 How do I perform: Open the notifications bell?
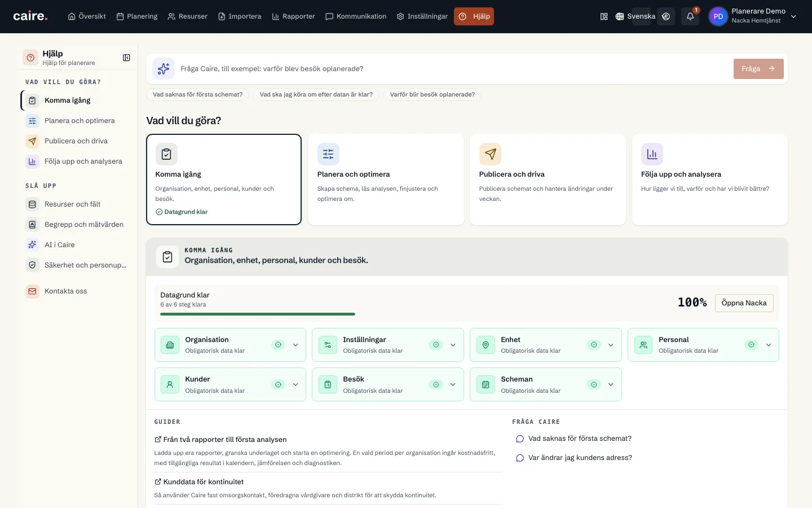pos(690,16)
